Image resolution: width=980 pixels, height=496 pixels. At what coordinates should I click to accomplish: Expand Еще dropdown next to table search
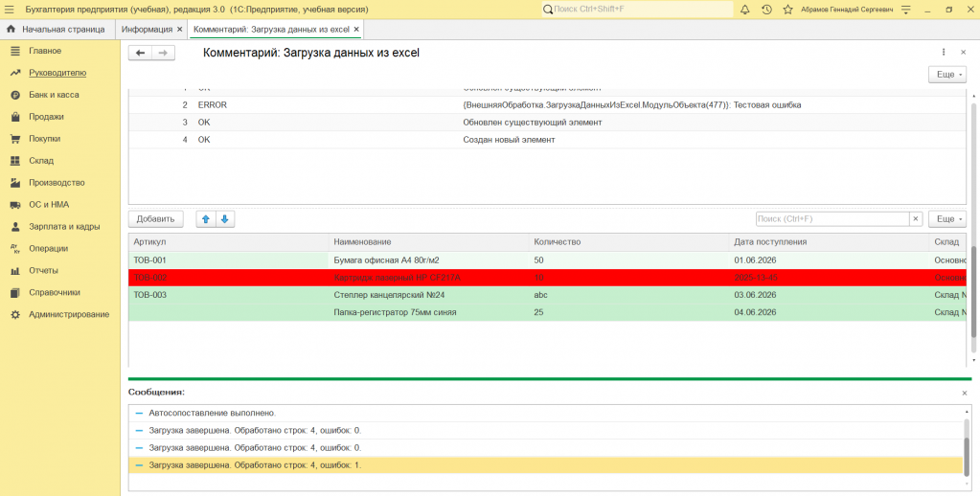tap(947, 219)
